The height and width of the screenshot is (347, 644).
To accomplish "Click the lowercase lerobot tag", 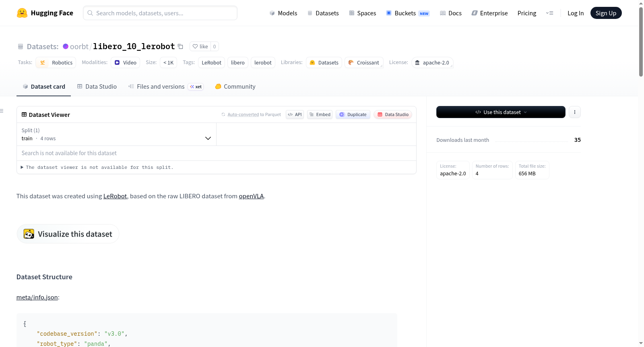I will click(263, 62).
